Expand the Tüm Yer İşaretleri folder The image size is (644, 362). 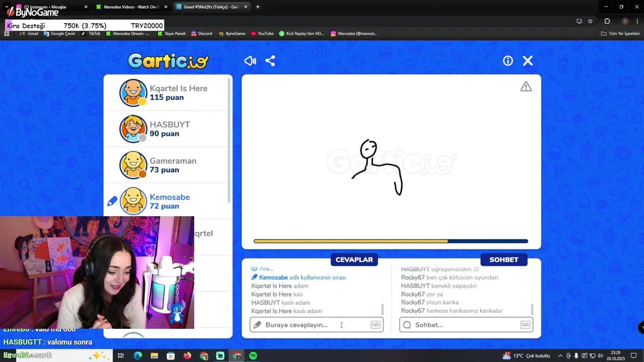(620, 34)
